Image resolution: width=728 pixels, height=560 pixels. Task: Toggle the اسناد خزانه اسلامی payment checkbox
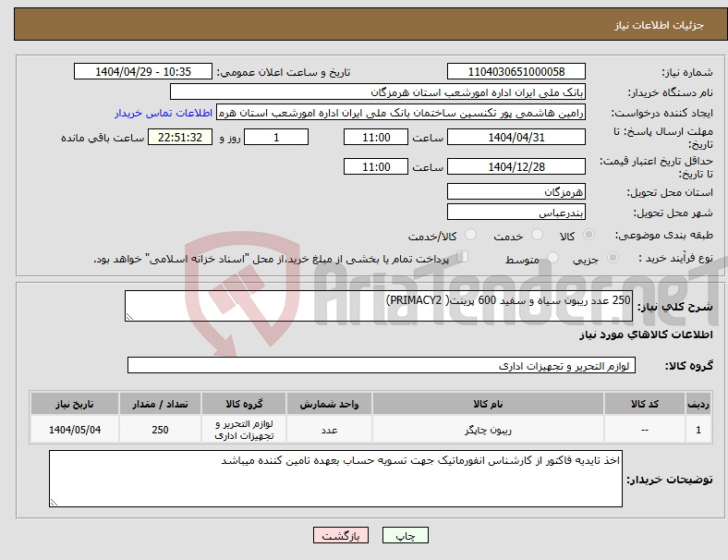(463, 257)
